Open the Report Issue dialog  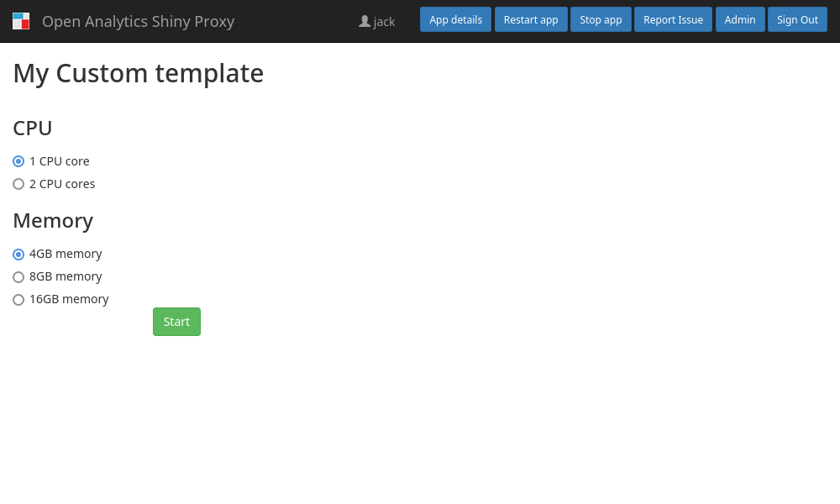point(673,20)
